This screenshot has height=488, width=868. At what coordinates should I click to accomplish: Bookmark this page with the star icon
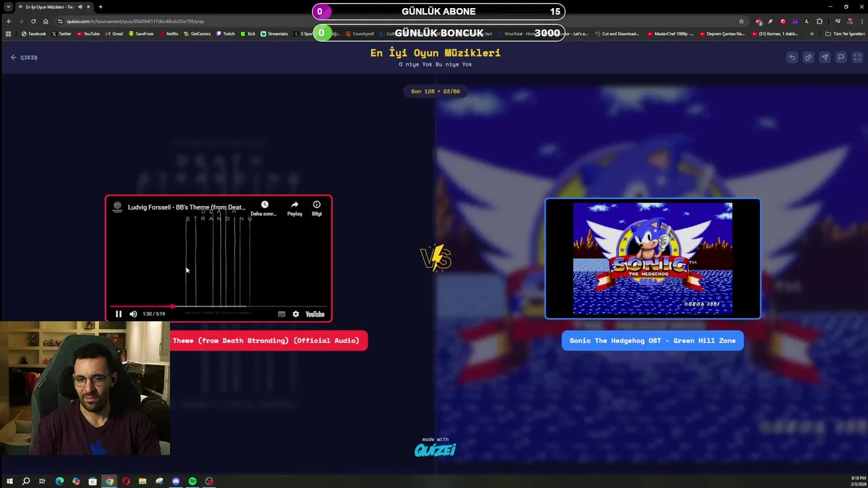(741, 21)
